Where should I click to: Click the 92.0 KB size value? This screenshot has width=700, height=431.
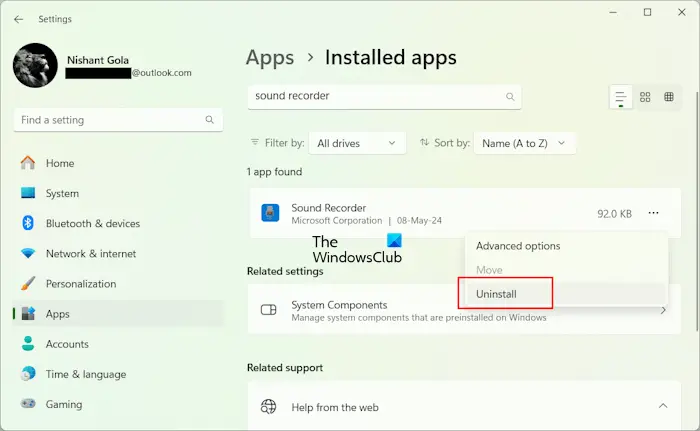(614, 214)
